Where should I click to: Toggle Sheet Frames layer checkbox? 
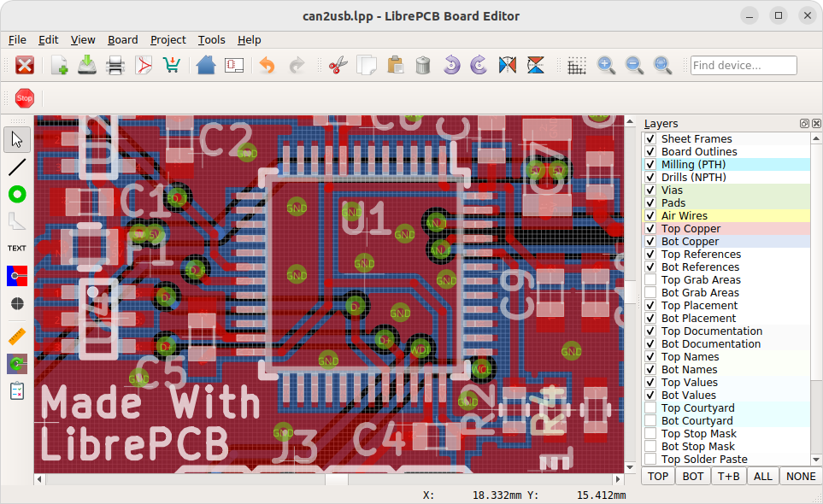point(650,138)
